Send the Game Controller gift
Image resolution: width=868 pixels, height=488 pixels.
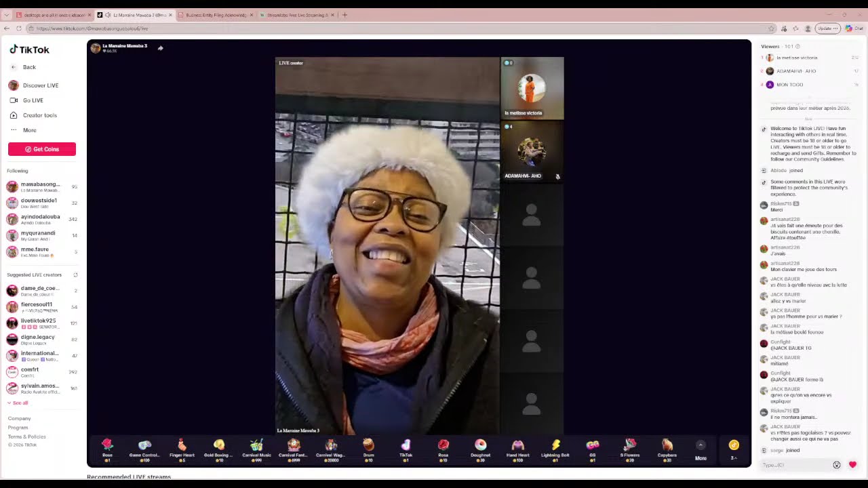click(144, 449)
